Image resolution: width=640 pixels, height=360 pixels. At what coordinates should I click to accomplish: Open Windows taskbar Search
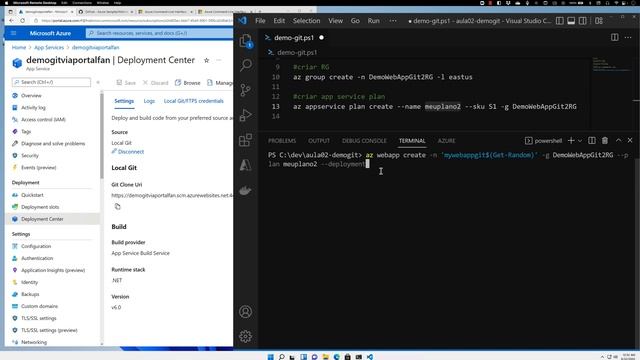(x=282, y=357)
